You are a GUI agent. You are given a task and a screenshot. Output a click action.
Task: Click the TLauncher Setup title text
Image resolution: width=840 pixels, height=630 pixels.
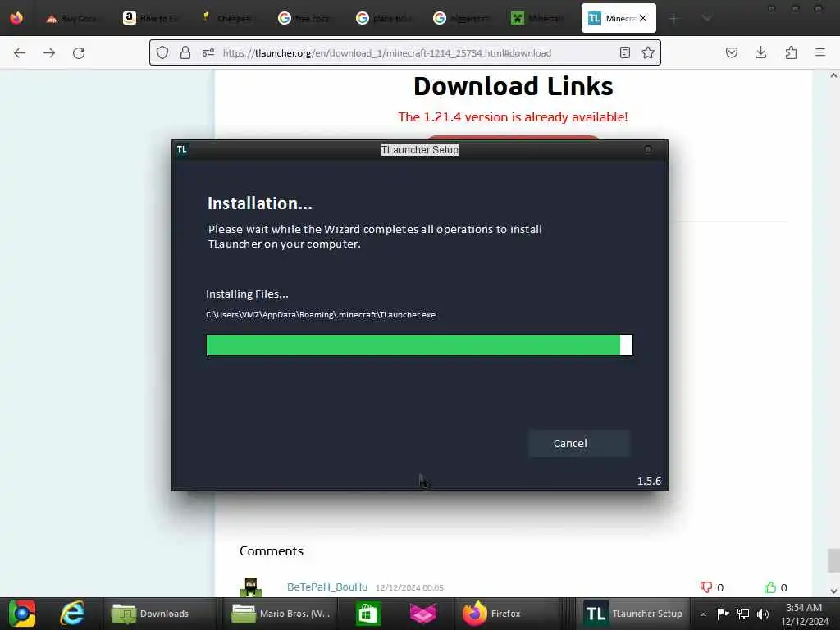[x=420, y=150]
